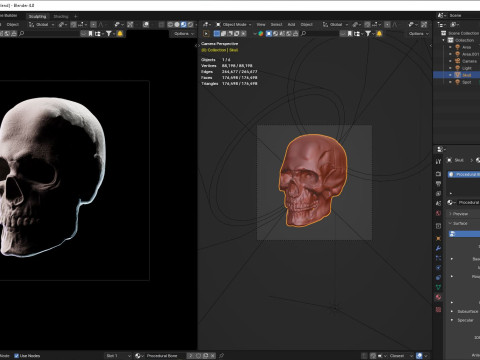Image resolution: width=480 pixels, height=360 pixels.
Task: Click the yellow bell icon in the Camera Perspective viewport header
Action: (x=379, y=33)
